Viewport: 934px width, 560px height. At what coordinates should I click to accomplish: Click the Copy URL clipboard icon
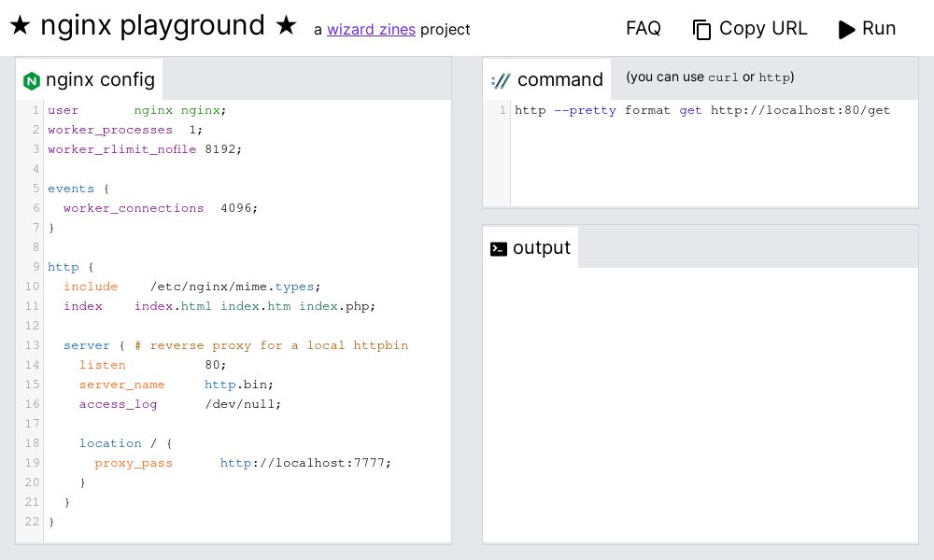701,29
